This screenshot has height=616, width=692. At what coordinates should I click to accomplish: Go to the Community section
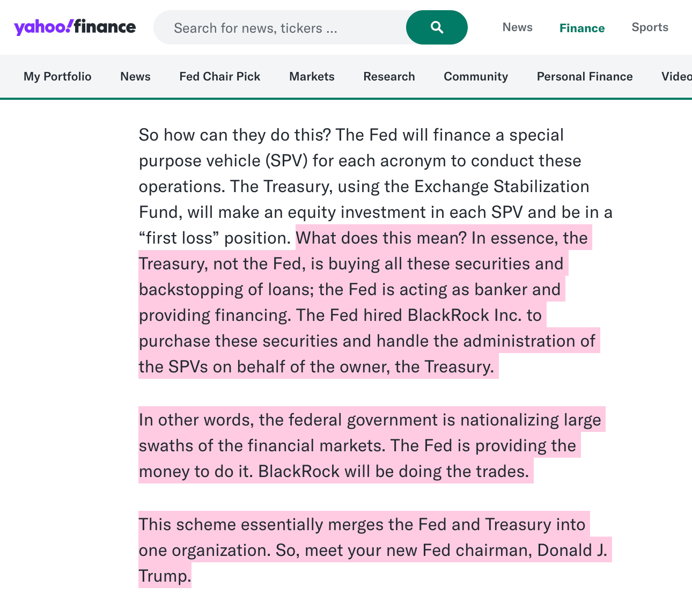click(475, 76)
